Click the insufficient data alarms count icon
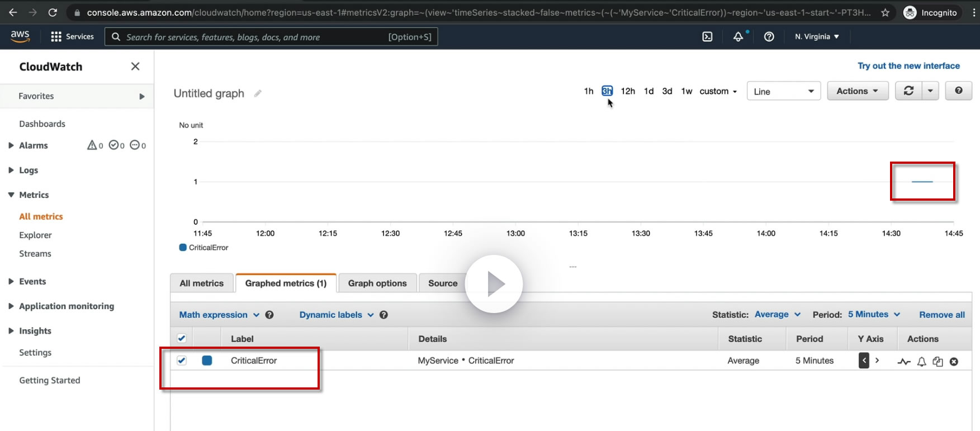The width and height of the screenshot is (980, 431). pyautogui.click(x=138, y=145)
